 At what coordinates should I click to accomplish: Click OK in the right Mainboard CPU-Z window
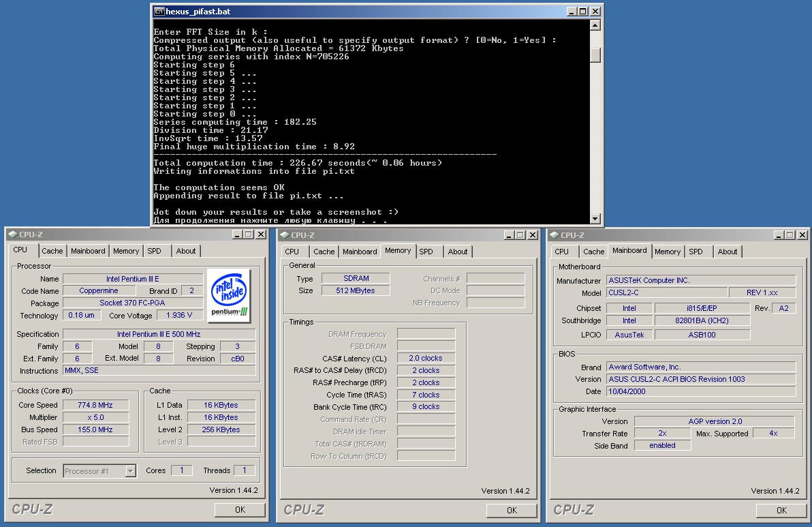[781, 511]
